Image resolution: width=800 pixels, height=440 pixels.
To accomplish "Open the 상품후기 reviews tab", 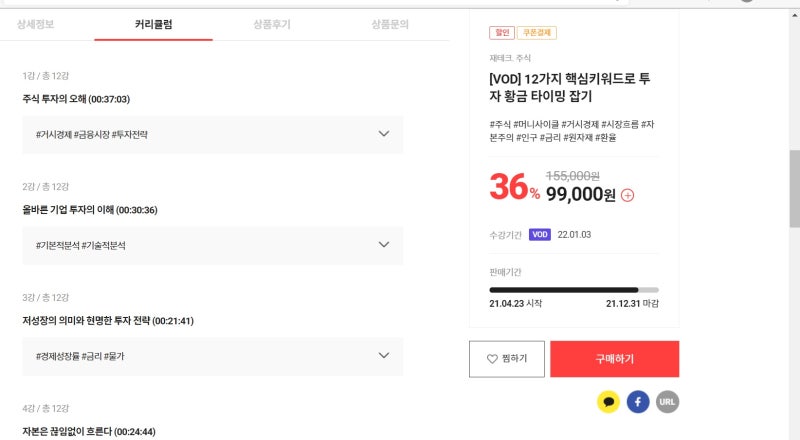I will click(272, 24).
